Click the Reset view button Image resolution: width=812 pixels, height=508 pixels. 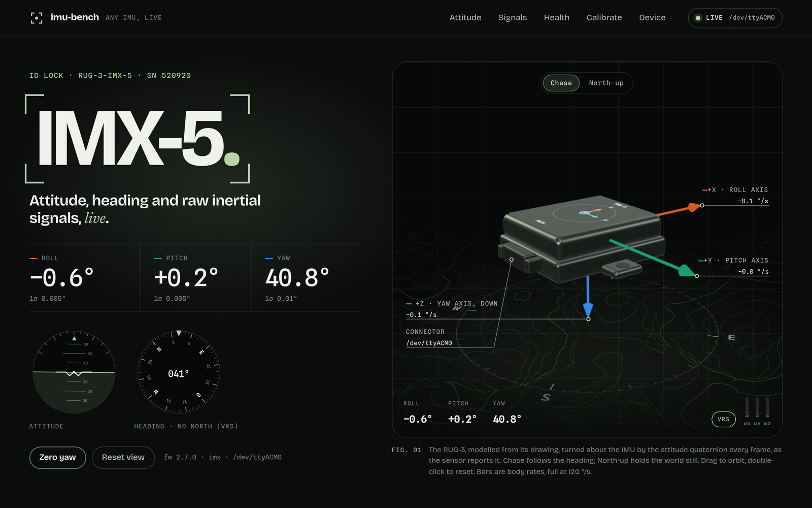click(123, 457)
